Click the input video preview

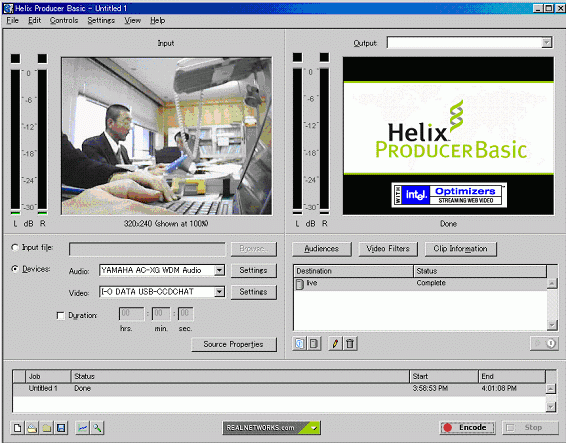[x=166, y=136]
